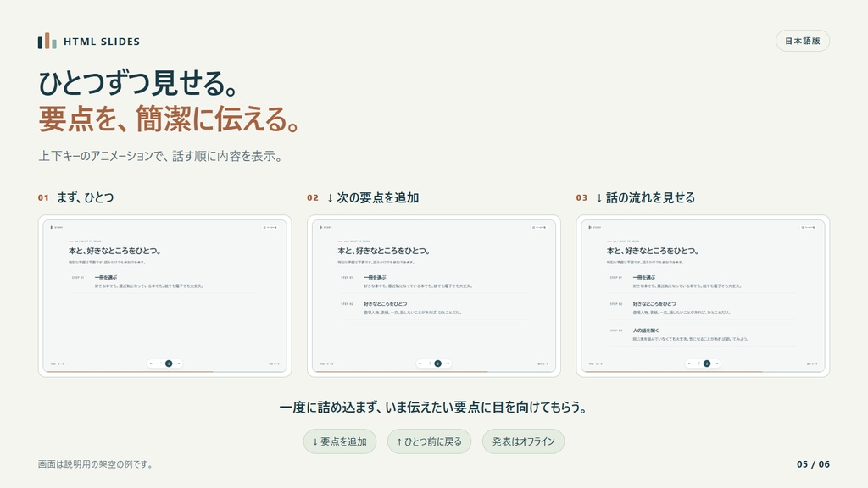Click the ↑ ひとつ前に戻る pill
The width and height of the screenshot is (868, 488).
(429, 441)
